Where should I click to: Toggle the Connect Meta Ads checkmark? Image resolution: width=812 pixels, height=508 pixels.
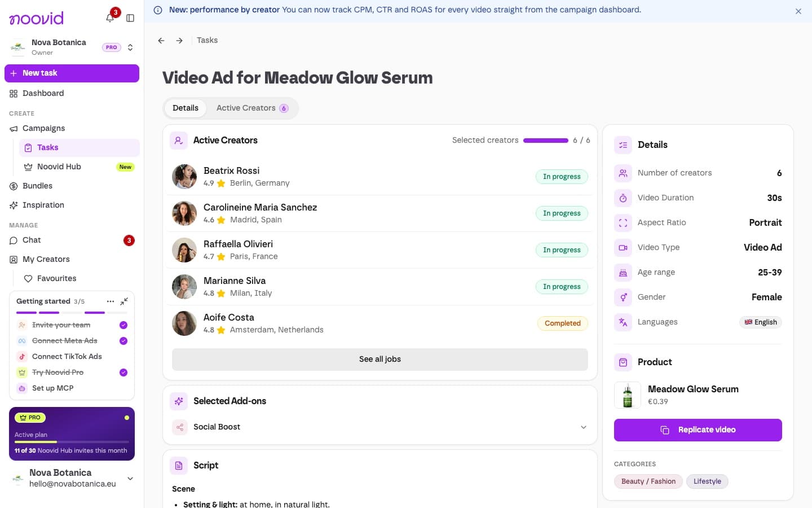pos(123,341)
